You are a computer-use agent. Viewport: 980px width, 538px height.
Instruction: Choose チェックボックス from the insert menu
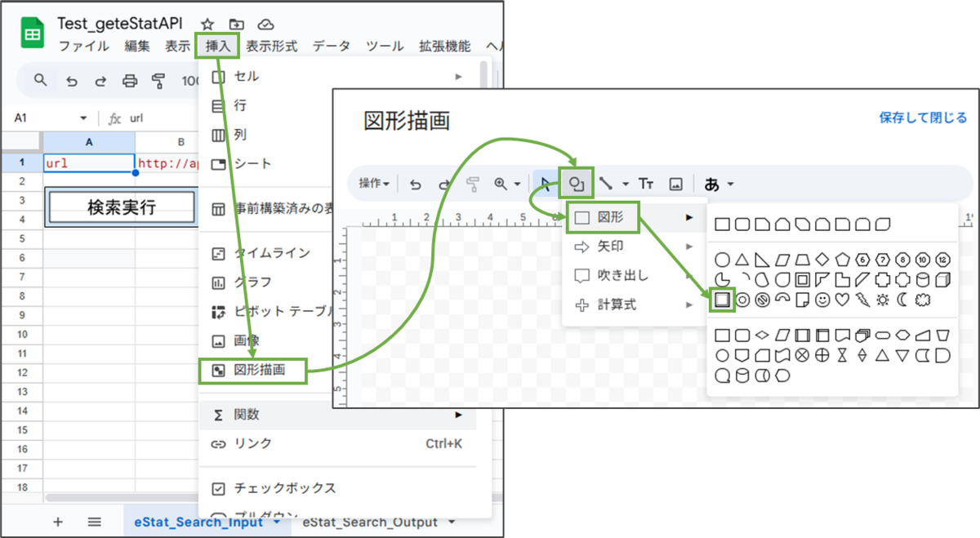[x=337, y=488]
